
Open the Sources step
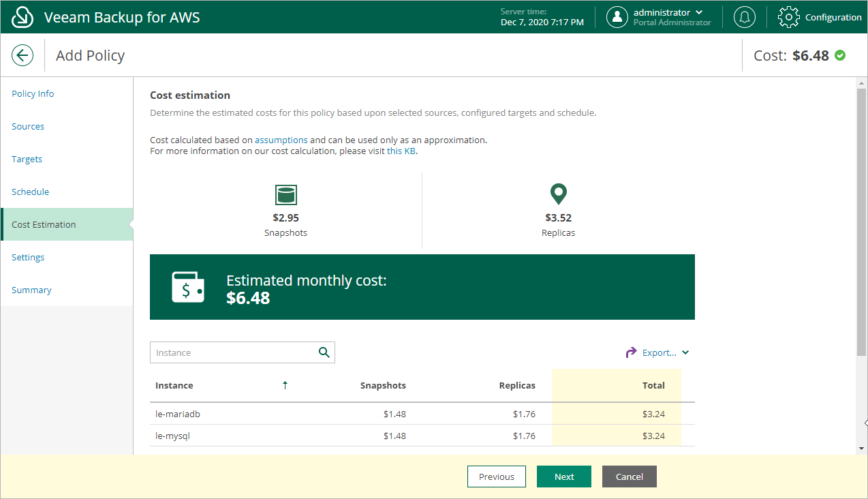(28, 126)
